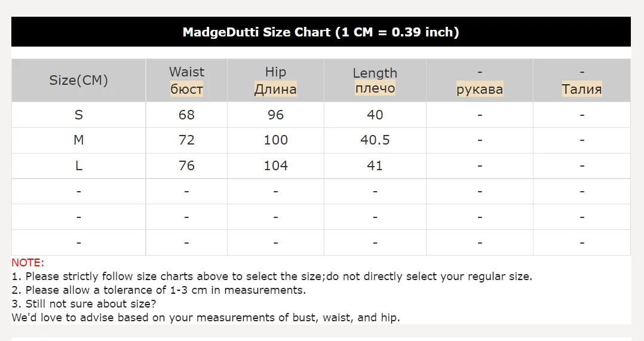Click the red NOTE: label
644x341 pixels.
[x=27, y=263]
